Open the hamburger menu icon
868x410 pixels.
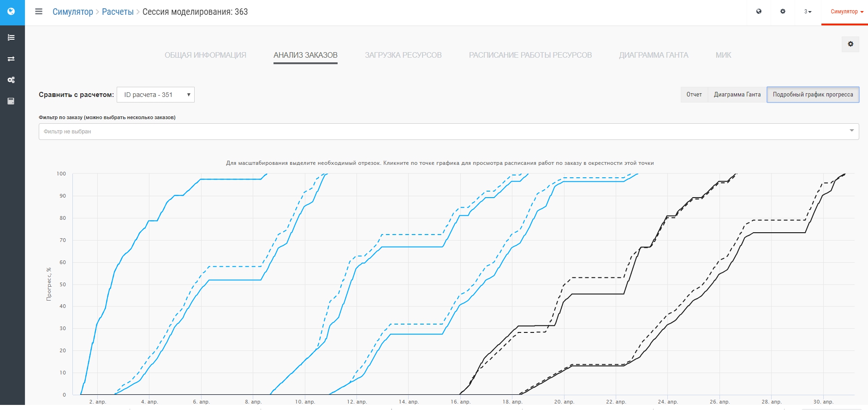click(x=39, y=12)
